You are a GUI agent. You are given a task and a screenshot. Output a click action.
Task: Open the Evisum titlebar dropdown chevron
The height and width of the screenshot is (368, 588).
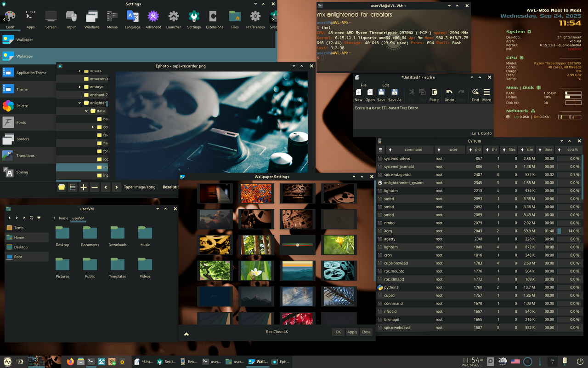[561, 141]
